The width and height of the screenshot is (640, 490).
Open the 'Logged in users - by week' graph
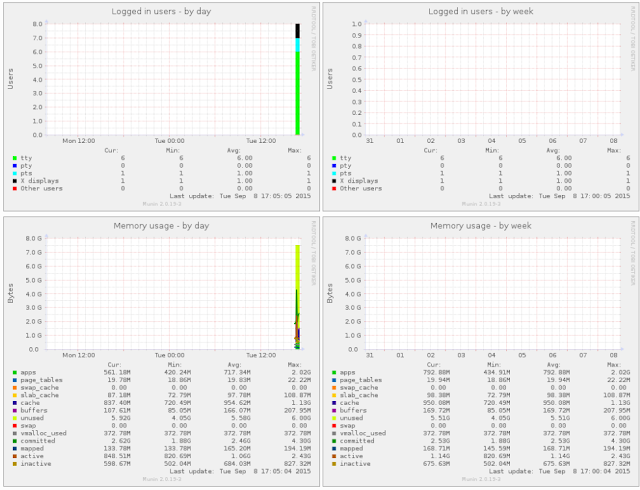pos(481,107)
